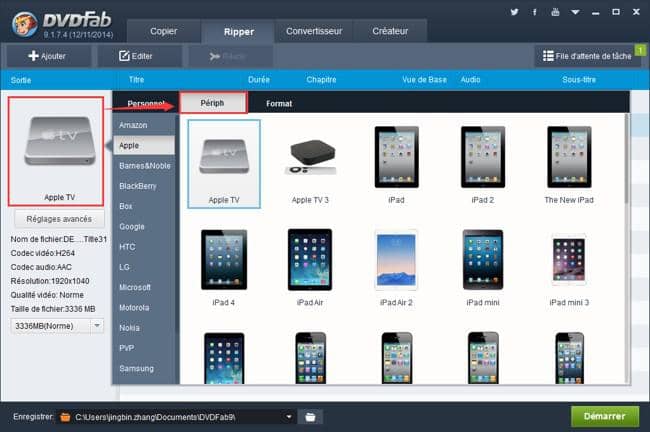Screen dimensions: 650x432
Task: Click the device grid vertical scrollbar
Action: 627,160
